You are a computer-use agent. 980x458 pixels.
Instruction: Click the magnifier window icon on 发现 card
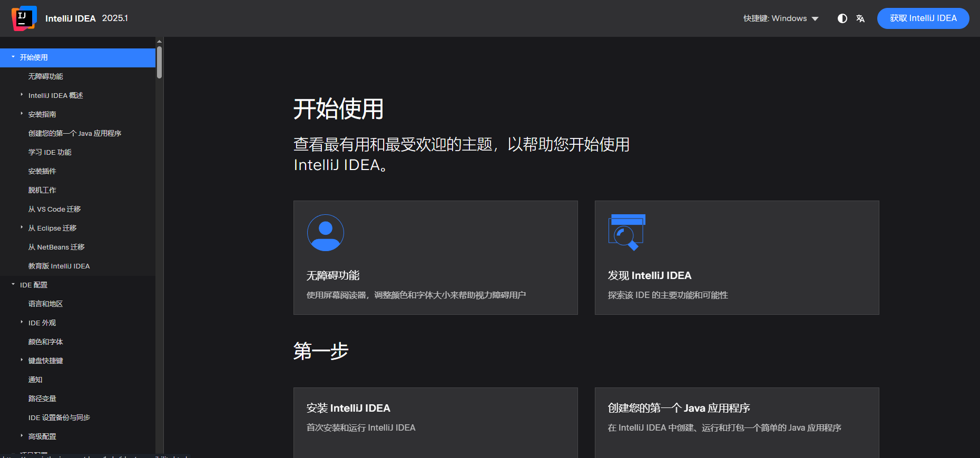(x=627, y=232)
